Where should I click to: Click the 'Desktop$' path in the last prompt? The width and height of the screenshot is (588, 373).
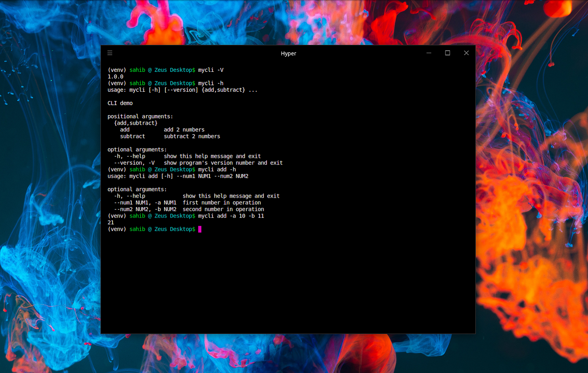182,229
